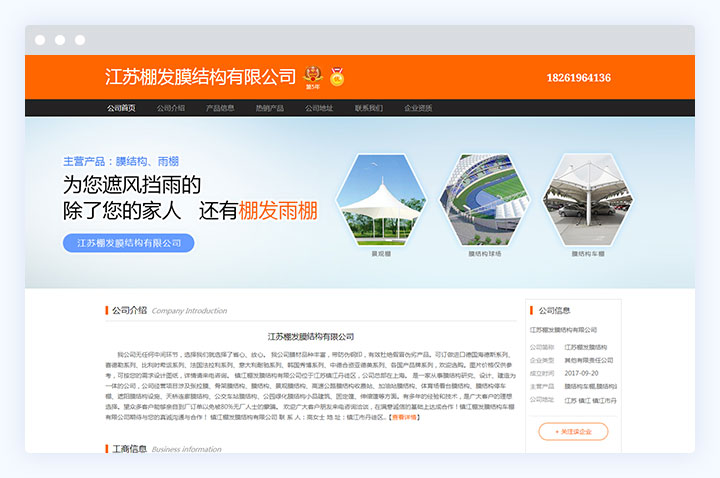Viewport: 720px width, 478px height.
Task: Click the centered company name above the introduction paragraph
Action: [x=311, y=337]
